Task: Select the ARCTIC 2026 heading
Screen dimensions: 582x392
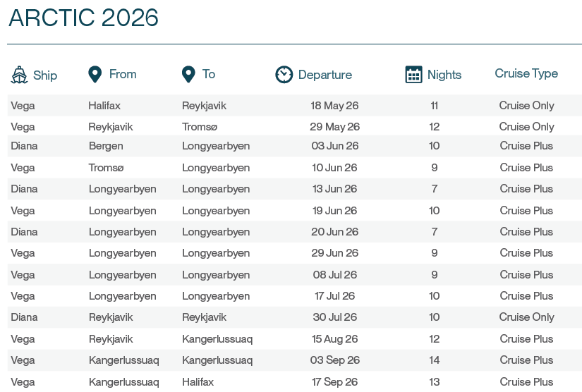Action: [83, 18]
